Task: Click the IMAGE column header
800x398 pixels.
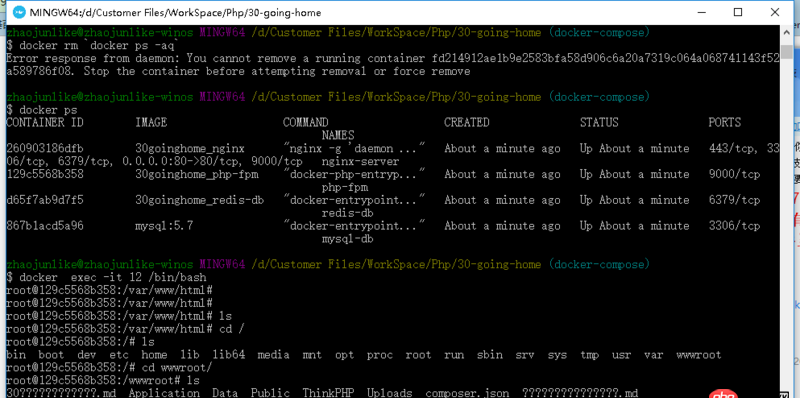Action: (x=151, y=122)
